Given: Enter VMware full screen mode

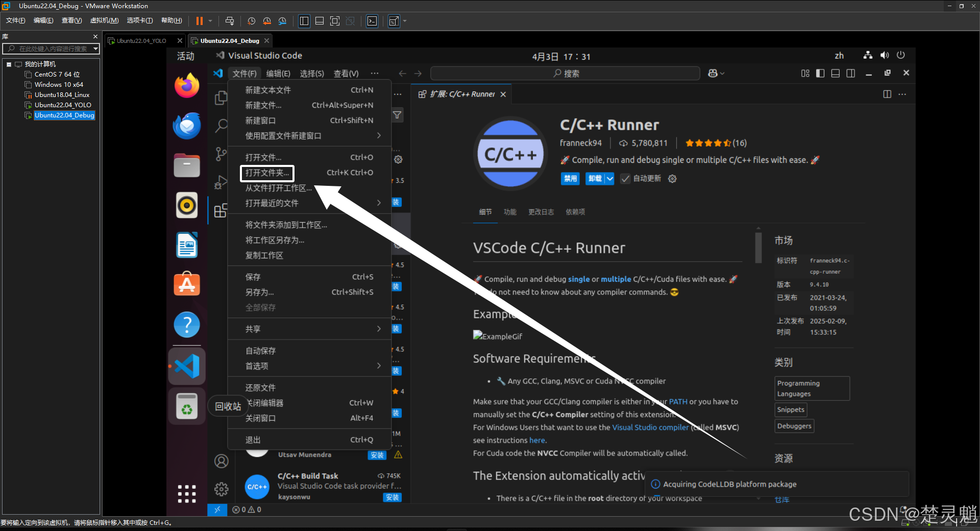Looking at the screenshot, I should [335, 21].
